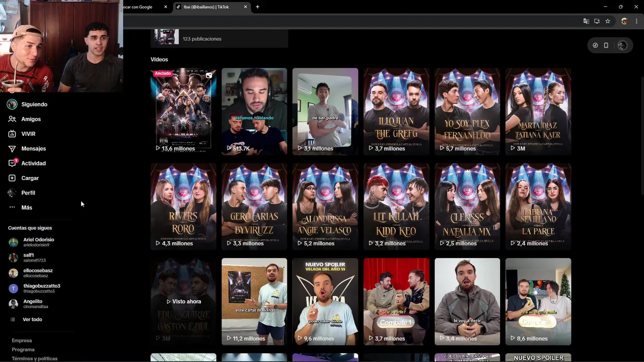Open the Rivers vs Roro video
The image size is (644, 362).
click(x=183, y=207)
